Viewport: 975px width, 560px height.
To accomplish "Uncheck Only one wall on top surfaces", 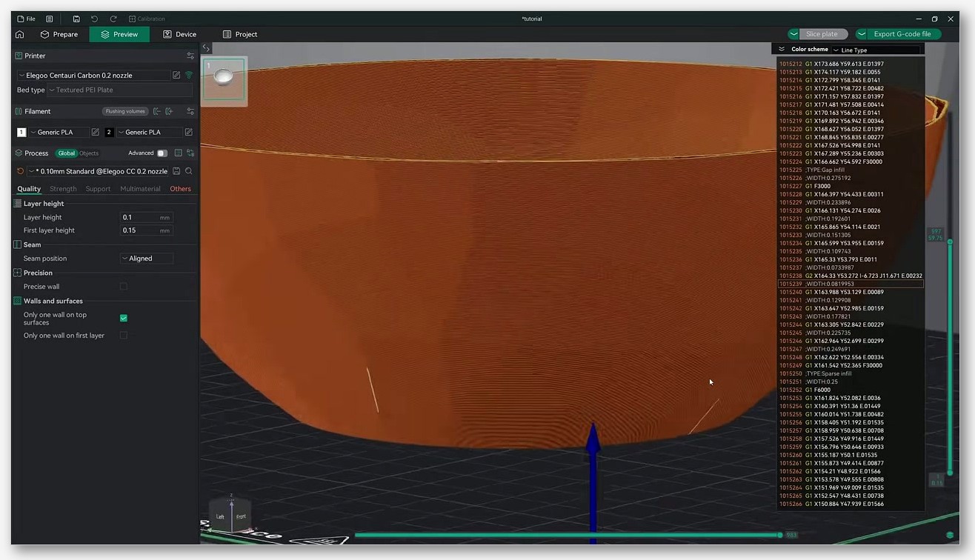I will [x=124, y=318].
